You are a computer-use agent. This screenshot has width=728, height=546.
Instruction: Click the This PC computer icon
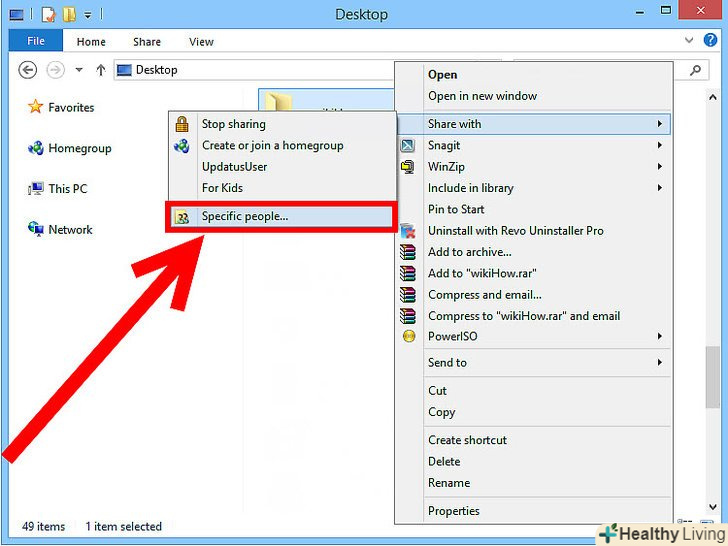(x=36, y=188)
